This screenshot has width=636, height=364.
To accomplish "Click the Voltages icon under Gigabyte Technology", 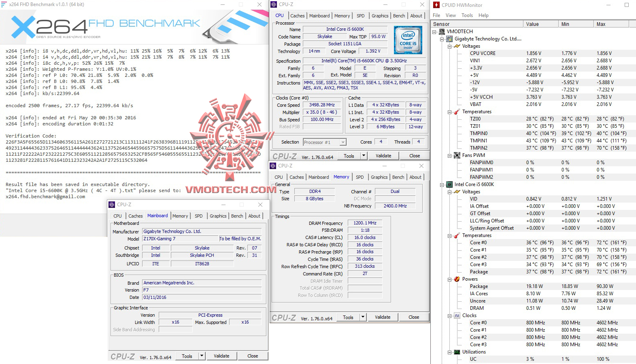I will 457,46.
